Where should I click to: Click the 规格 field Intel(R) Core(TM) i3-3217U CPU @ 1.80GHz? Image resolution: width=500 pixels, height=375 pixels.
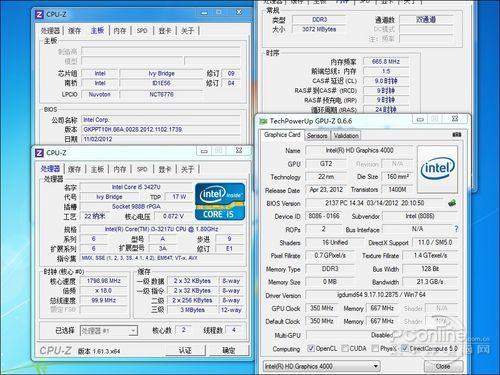pyautogui.click(x=161, y=229)
